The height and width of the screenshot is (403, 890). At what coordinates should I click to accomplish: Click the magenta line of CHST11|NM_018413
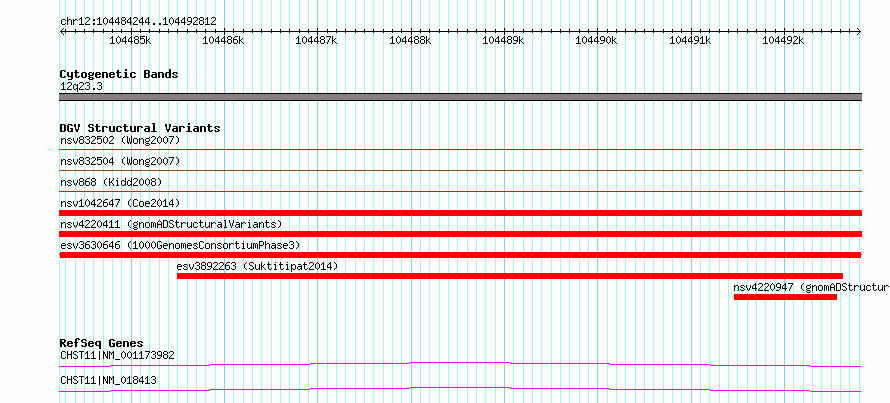(x=461, y=389)
